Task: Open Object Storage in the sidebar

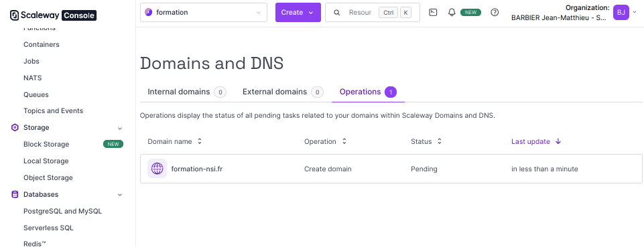Action: [48, 177]
